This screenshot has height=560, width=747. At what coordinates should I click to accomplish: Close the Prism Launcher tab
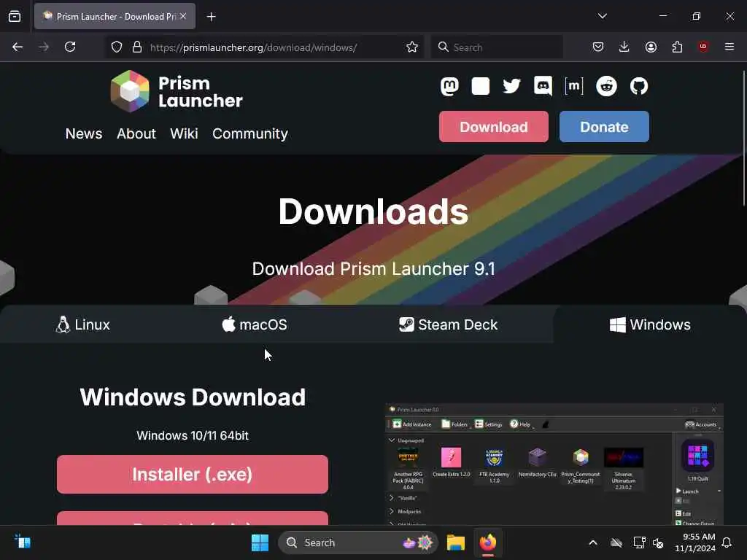183,16
